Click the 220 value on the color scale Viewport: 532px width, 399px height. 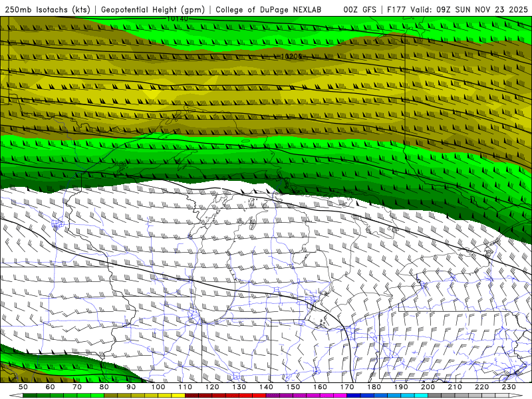click(x=482, y=387)
